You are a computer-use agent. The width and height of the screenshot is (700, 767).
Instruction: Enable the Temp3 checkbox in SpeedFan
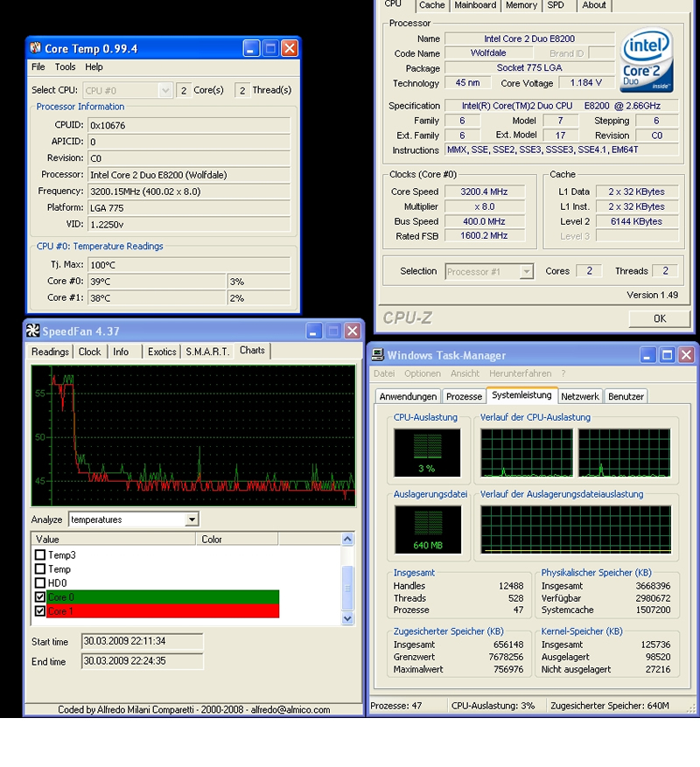[x=40, y=555]
